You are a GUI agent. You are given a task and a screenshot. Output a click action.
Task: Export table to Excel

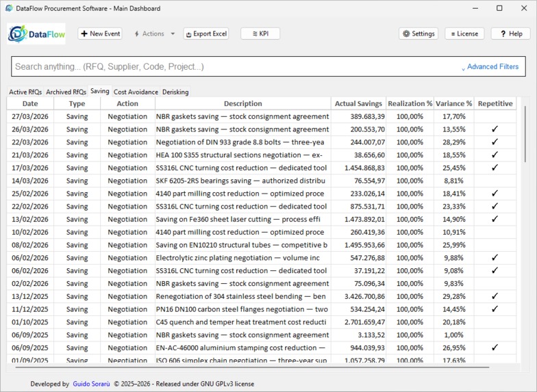(x=206, y=34)
